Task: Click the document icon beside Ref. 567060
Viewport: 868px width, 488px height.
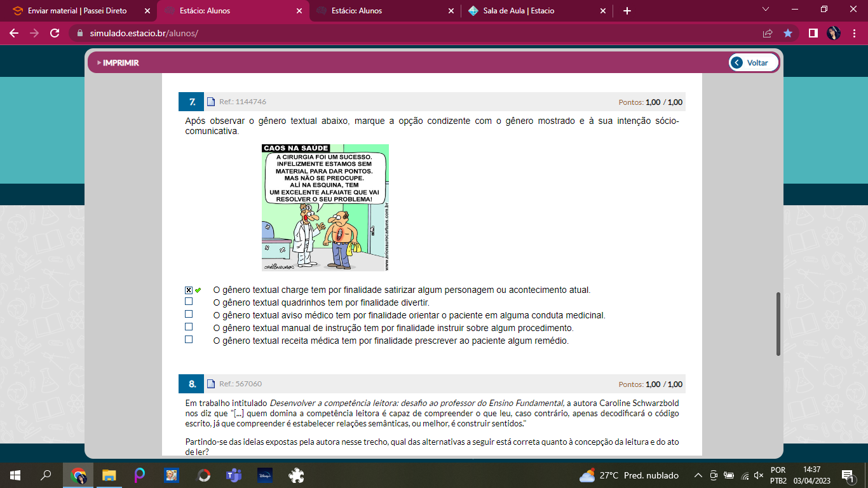Action: (211, 384)
